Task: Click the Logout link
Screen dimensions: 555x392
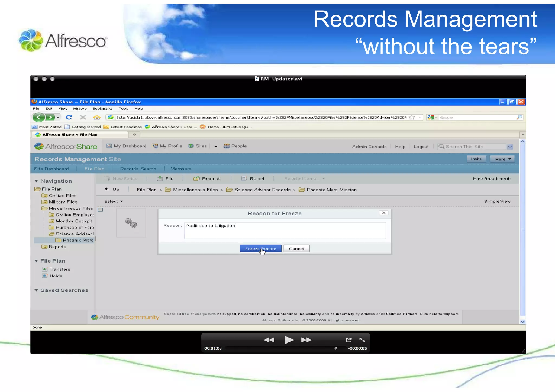Action: [x=421, y=147]
